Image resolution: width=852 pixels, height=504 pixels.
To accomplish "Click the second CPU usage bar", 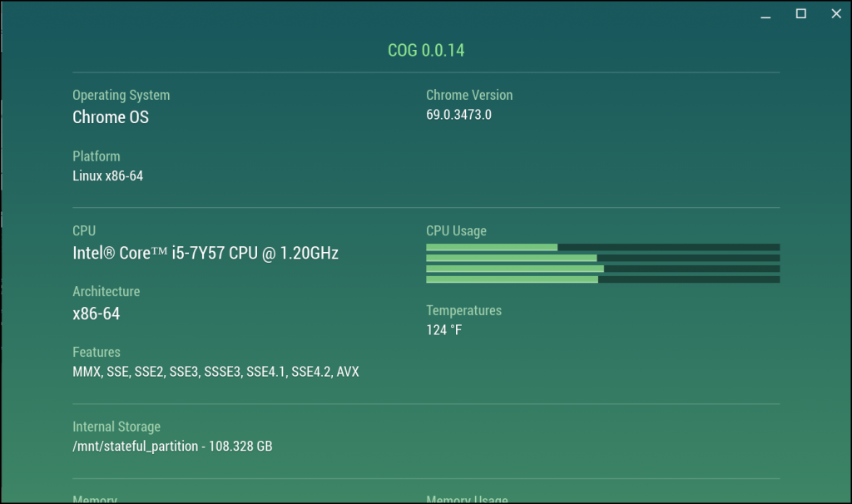I will point(603,258).
